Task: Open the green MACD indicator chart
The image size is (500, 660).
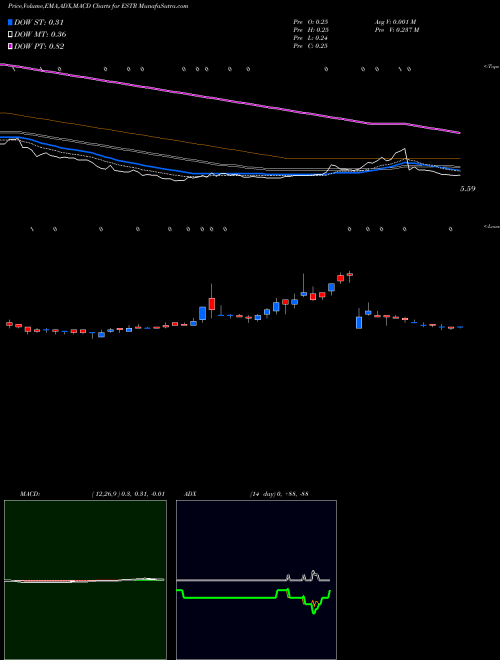Action: pos(85,580)
